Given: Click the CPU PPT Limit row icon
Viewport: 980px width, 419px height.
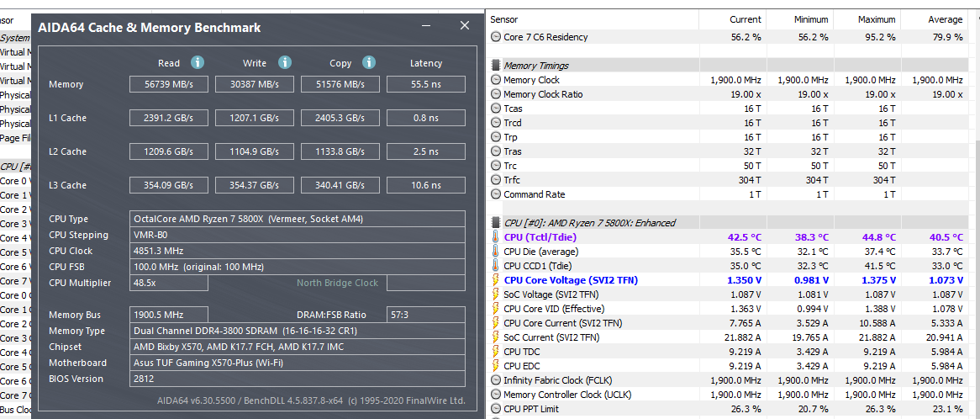Looking at the screenshot, I should click(496, 409).
